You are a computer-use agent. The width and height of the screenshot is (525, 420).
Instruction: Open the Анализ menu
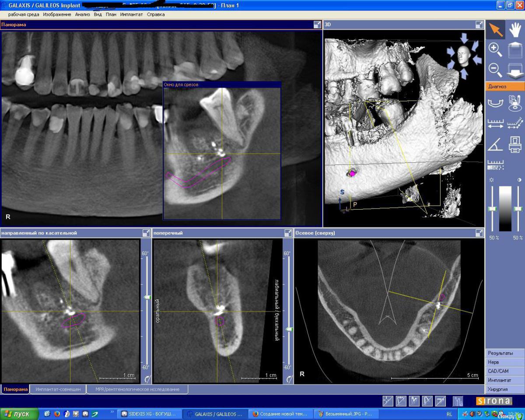click(x=82, y=14)
